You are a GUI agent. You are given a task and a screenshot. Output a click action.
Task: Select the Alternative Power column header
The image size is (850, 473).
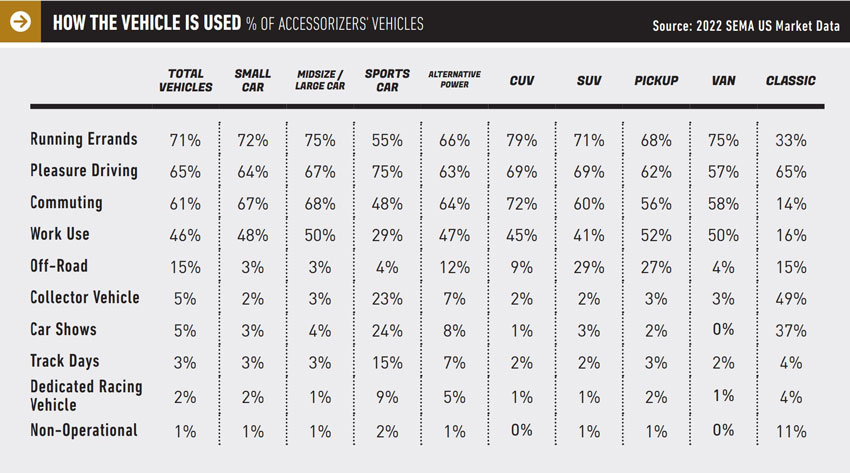(x=454, y=80)
